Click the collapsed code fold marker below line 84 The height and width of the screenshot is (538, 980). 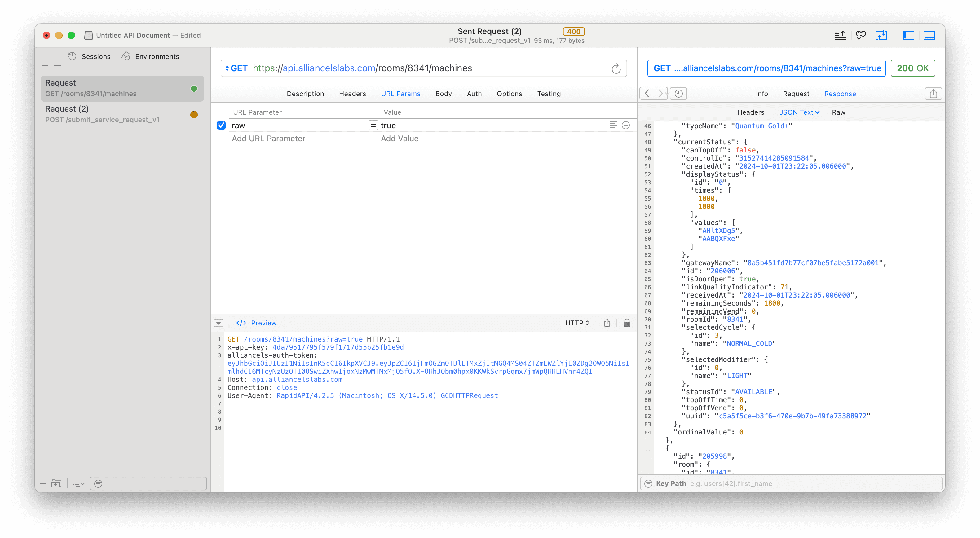(x=647, y=450)
